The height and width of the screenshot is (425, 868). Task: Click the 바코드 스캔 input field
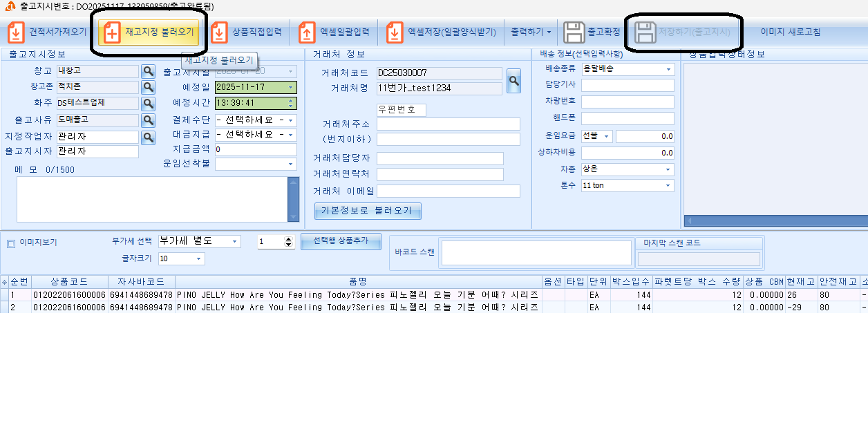536,253
